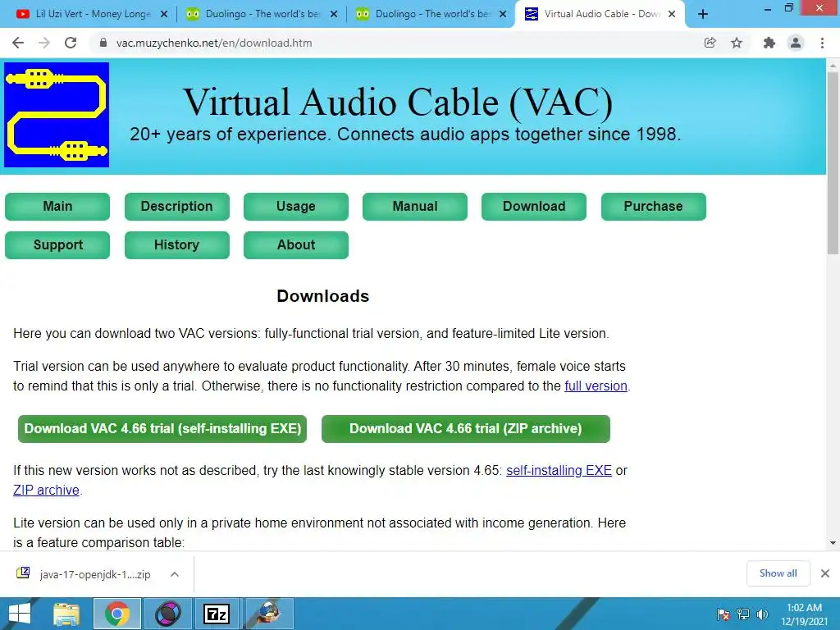This screenshot has width=840, height=630.
Task: Click the scrollbar up arrow
Action: pyautogui.click(x=833, y=64)
